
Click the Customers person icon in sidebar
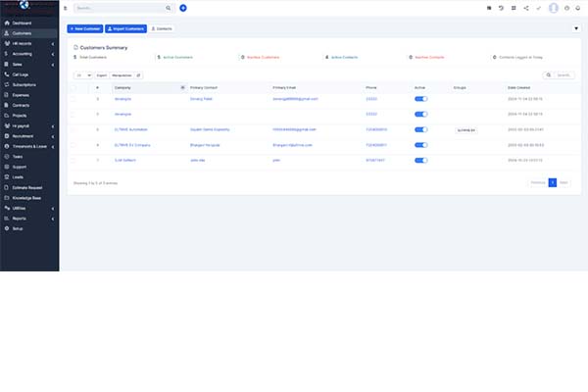(x=7, y=33)
